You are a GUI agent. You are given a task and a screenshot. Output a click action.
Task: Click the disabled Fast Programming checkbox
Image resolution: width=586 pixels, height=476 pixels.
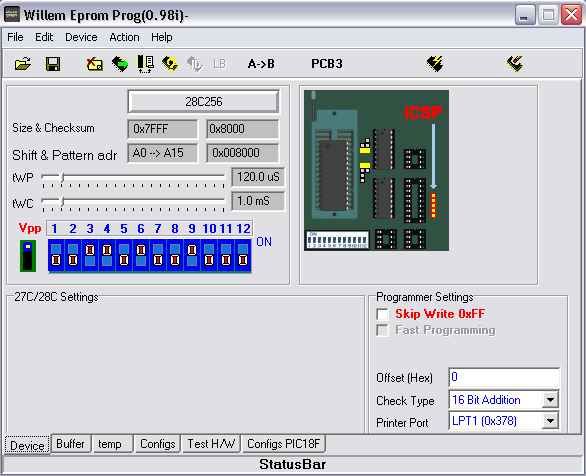(382, 330)
